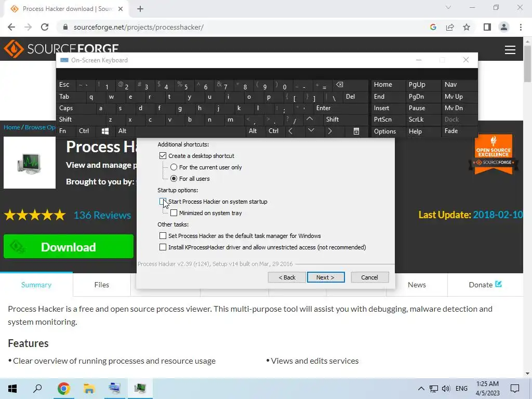Select For the current user only
Viewport: 532px width, 399px height.
[174, 167]
